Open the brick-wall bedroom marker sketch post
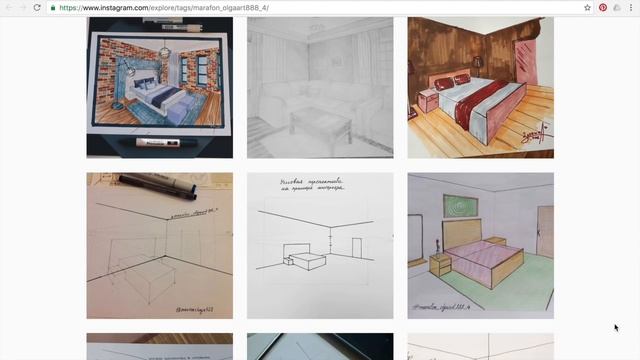Viewport: 640px width, 360px height. pos(160,87)
